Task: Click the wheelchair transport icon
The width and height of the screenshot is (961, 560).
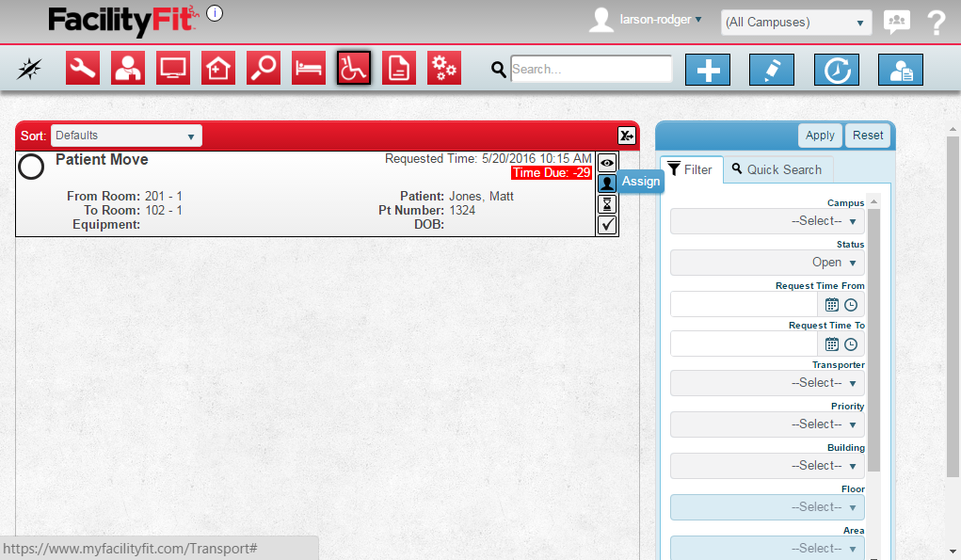Action: (x=354, y=69)
